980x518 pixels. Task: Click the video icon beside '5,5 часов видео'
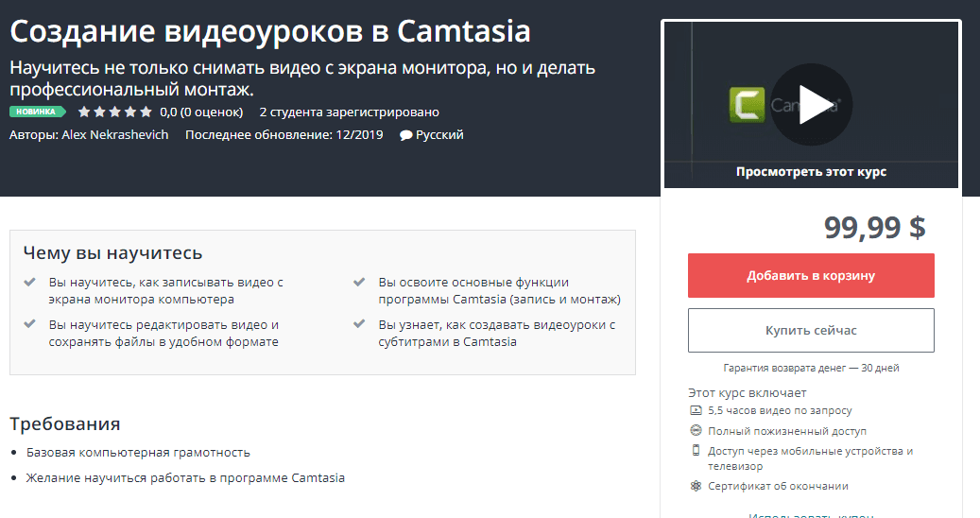pos(696,410)
